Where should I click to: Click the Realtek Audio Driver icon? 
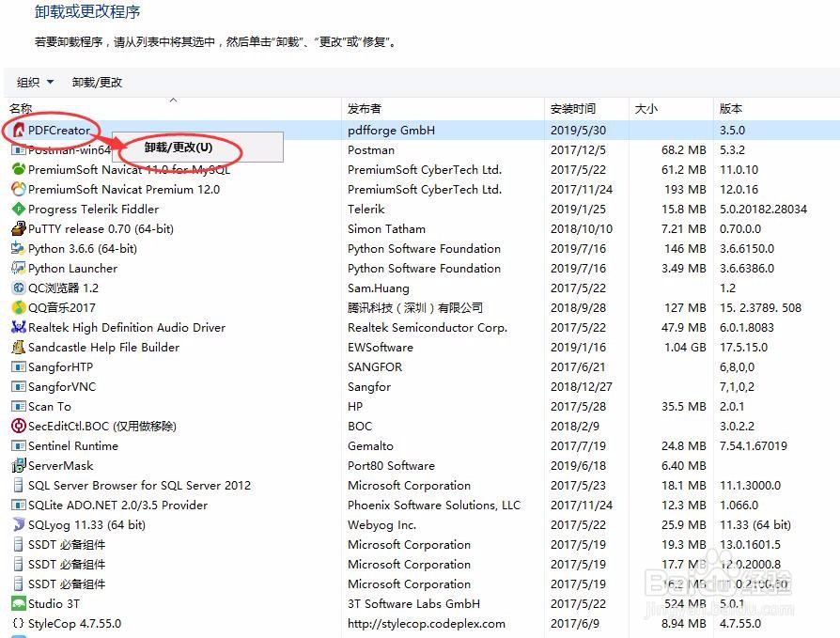click(19, 327)
